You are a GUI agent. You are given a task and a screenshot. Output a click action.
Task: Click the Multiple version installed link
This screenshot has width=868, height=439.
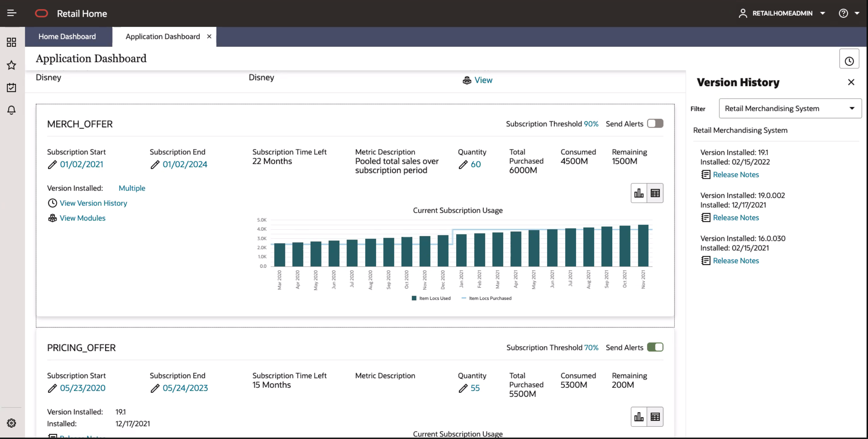[132, 188]
